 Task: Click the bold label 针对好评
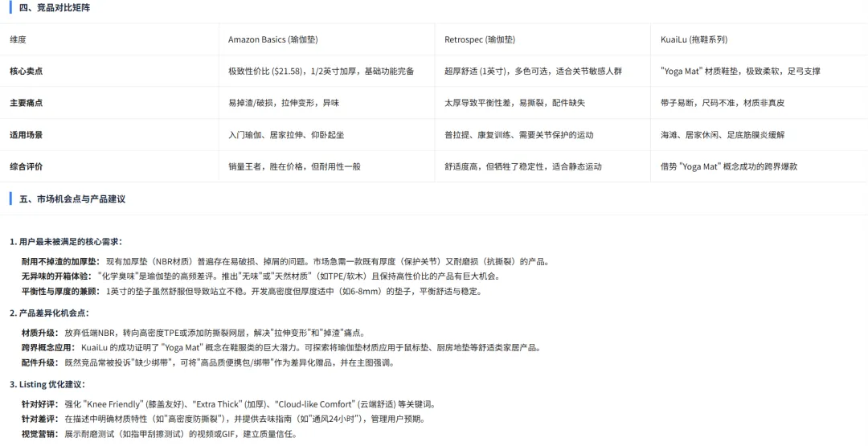(x=40, y=404)
